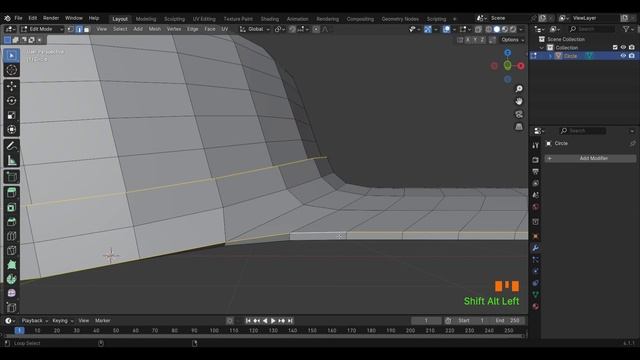Viewport: 640px width, 360px height.
Task: Pick the Annotate tool
Action: (x=11, y=146)
